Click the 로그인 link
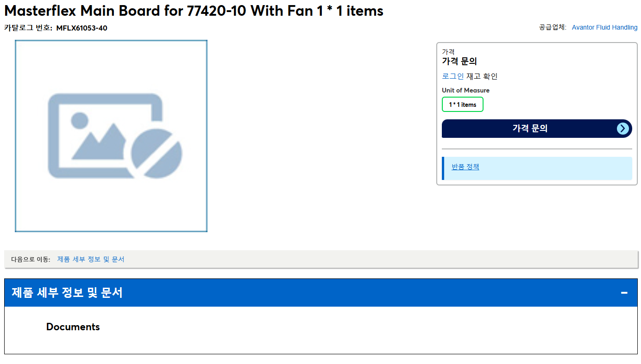The height and width of the screenshot is (364, 641). (453, 76)
